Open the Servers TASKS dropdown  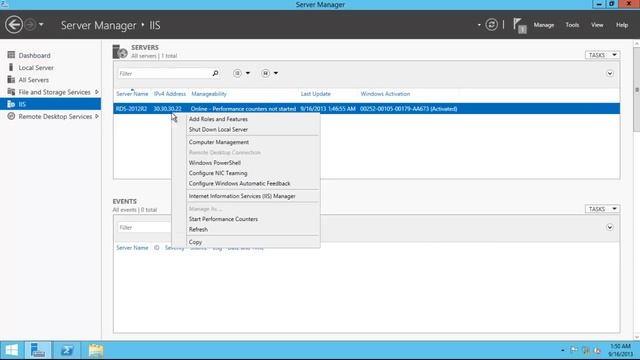tap(602, 55)
